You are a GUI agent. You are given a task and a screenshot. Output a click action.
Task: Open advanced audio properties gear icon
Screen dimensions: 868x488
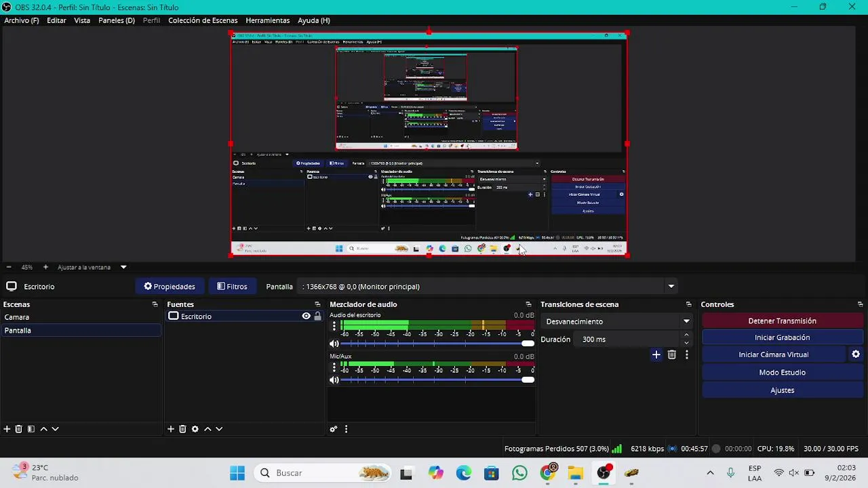(334, 429)
